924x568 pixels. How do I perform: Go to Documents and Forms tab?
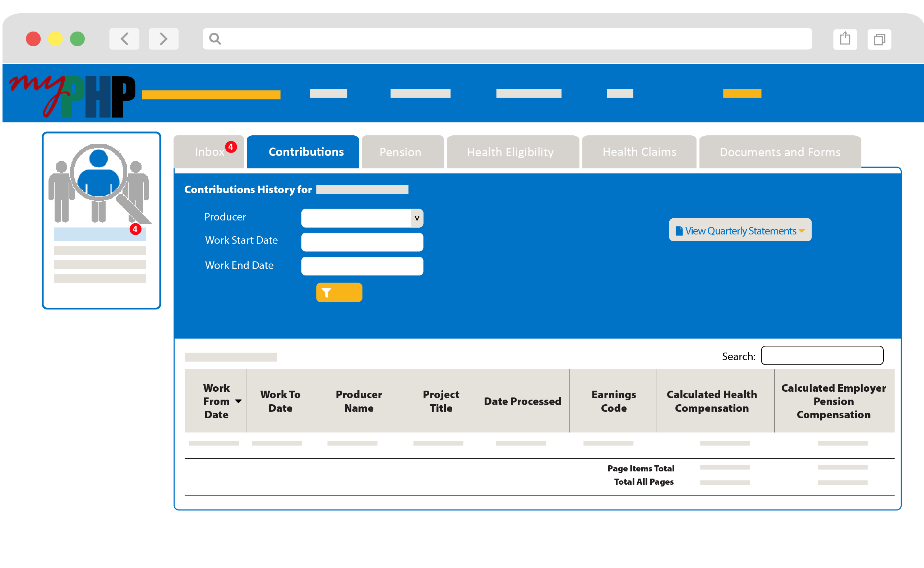click(x=780, y=152)
